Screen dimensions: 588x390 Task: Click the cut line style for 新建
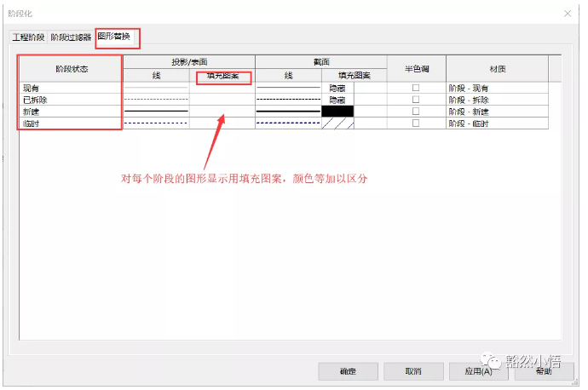tap(288, 112)
